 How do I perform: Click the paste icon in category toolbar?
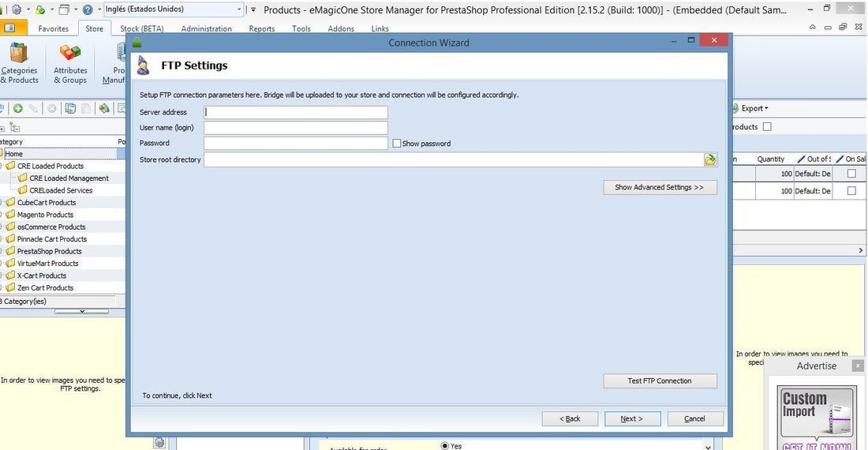pyautogui.click(x=86, y=108)
